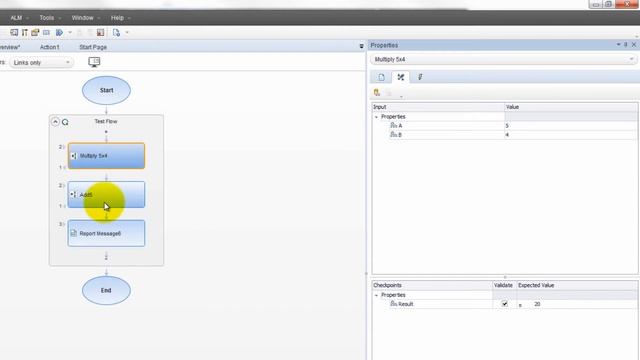Open the Help menu
This screenshot has width=640, height=360.
pos(117,18)
